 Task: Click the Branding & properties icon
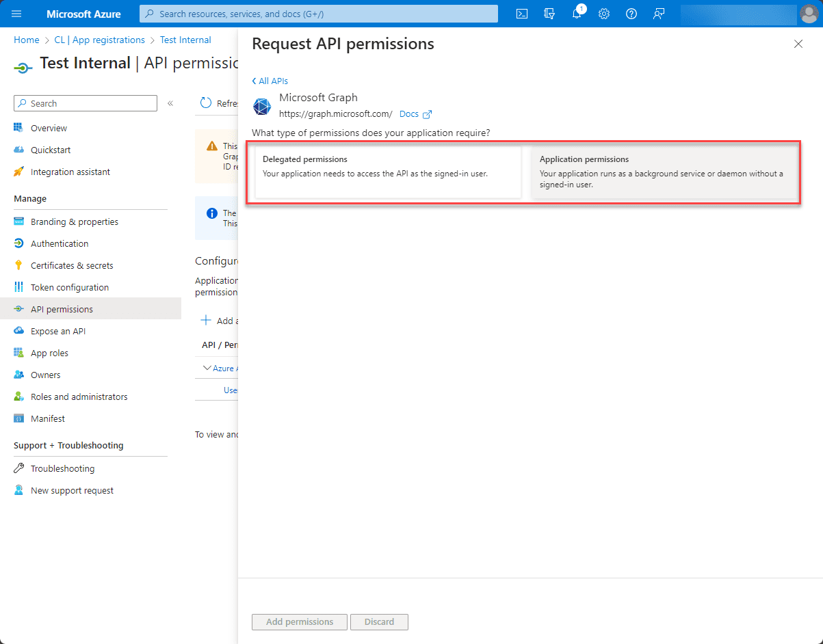click(x=18, y=222)
